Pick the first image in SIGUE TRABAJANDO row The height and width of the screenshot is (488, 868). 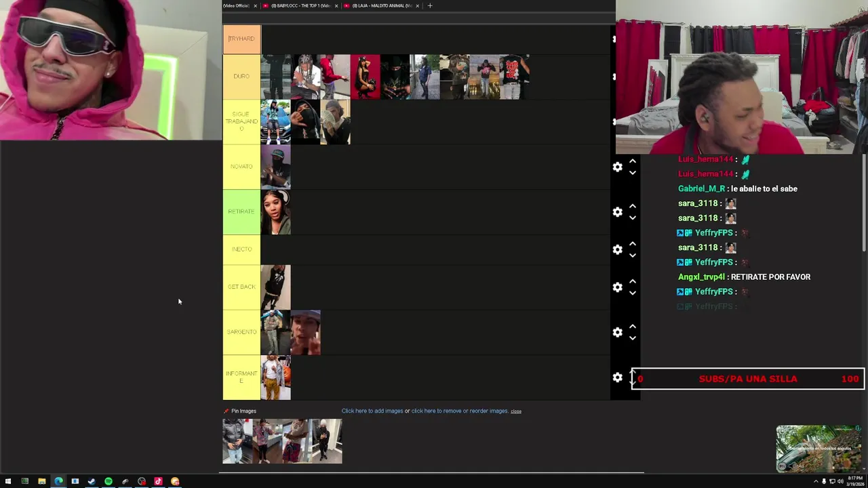pos(275,122)
